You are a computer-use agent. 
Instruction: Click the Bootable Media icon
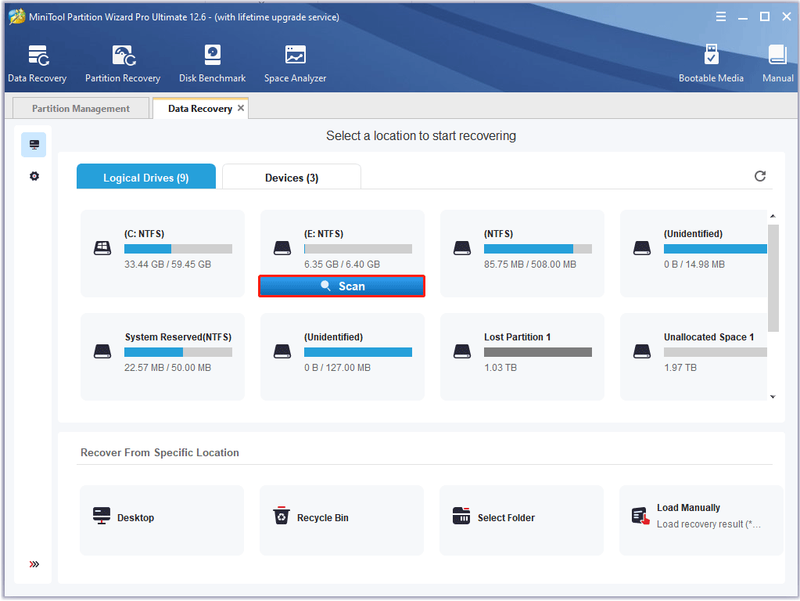[711, 64]
